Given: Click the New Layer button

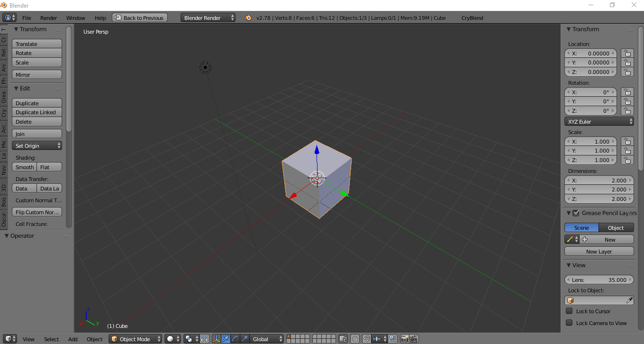Looking at the screenshot, I should pyautogui.click(x=599, y=251).
